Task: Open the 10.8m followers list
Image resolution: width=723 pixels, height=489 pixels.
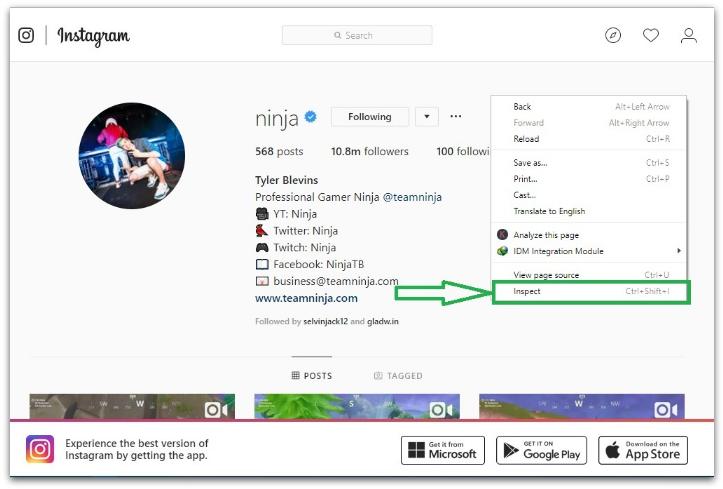Action: coord(369,151)
